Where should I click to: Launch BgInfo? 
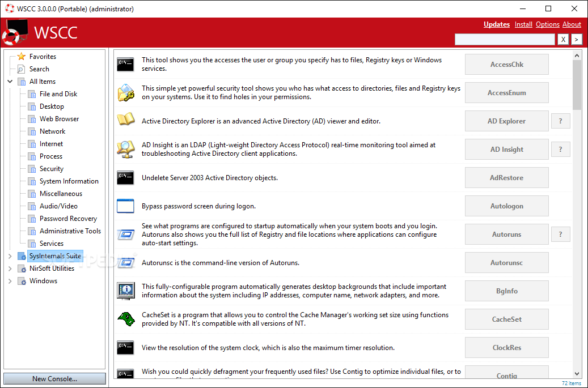click(x=506, y=291)
